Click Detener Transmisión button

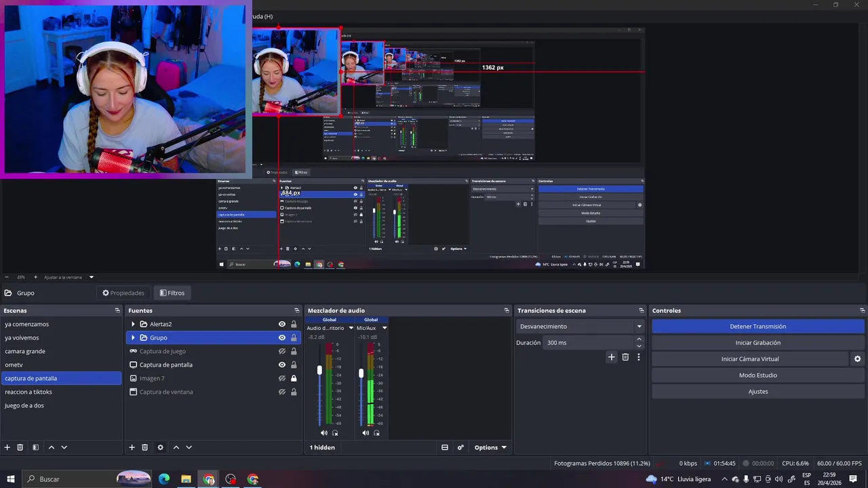[x=757, y=327]
